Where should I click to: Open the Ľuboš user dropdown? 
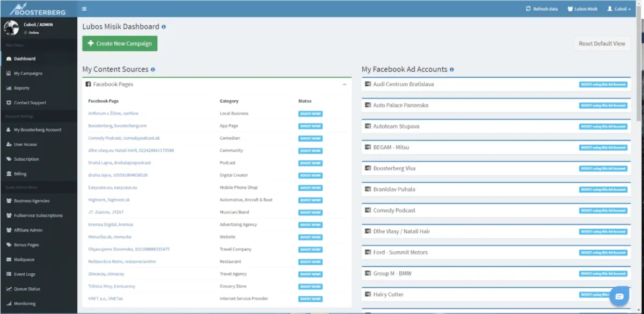coord(619,9)
